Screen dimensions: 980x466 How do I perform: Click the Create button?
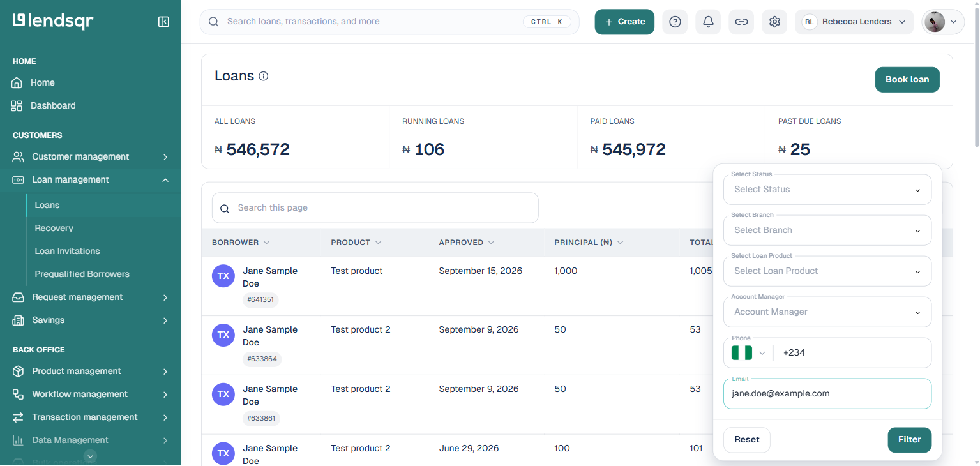tap(624, 22)
